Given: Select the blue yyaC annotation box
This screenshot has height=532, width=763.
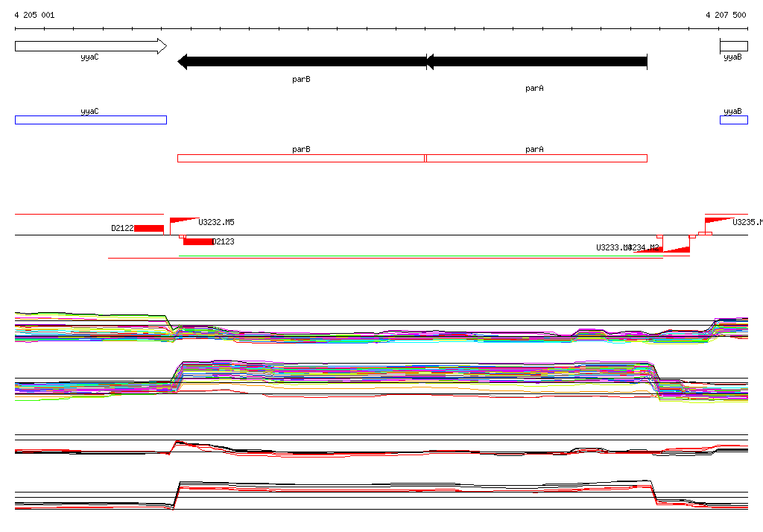Looking at the screenshot, I should [91, 120].
